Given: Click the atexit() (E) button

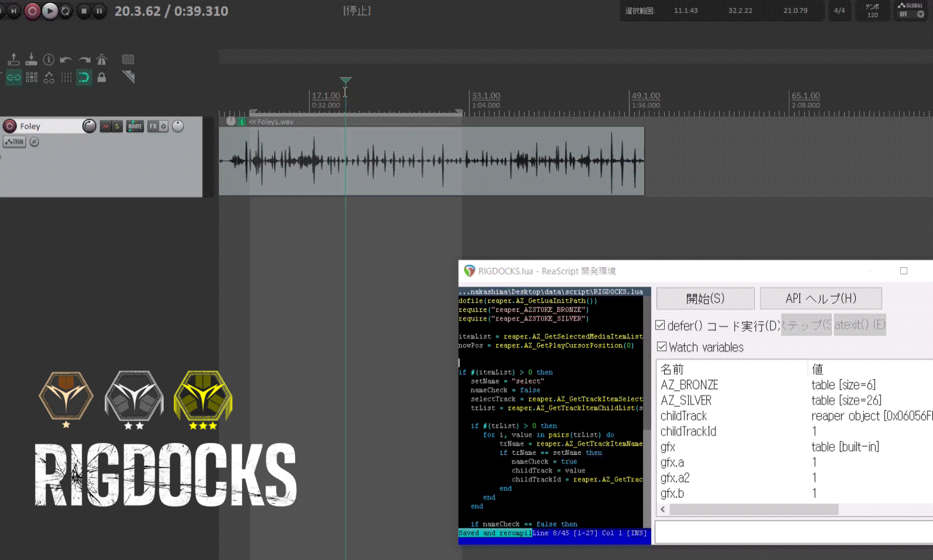Looking at the screenshot, I should click(860, 325).
